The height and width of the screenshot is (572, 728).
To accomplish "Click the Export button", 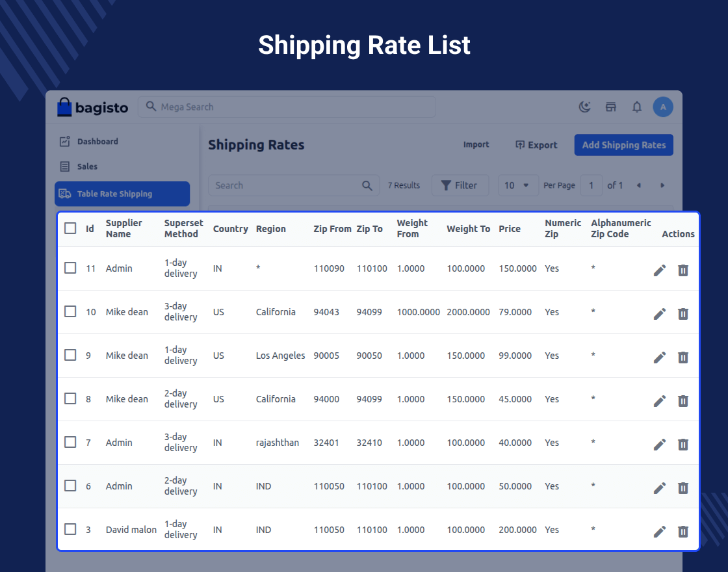I will (x=537, y=145).
